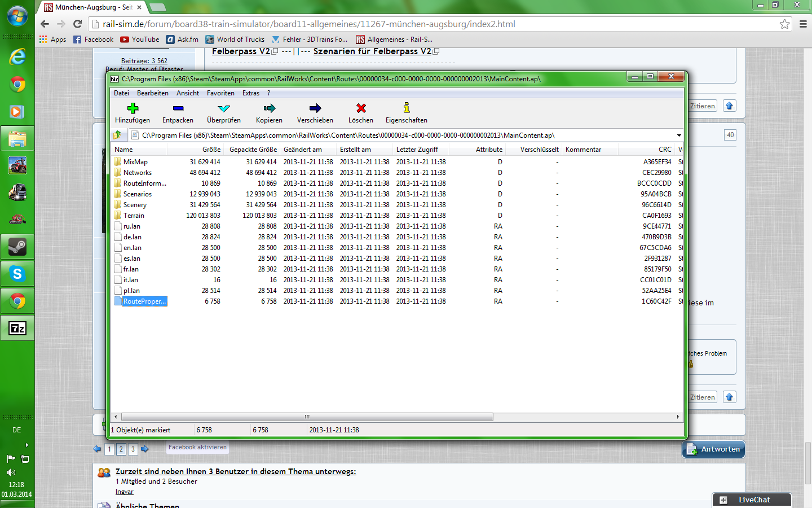Show hidden taskbar items arrow
Image resolution: width=812 pixels, height=508 pixels.
27,445
